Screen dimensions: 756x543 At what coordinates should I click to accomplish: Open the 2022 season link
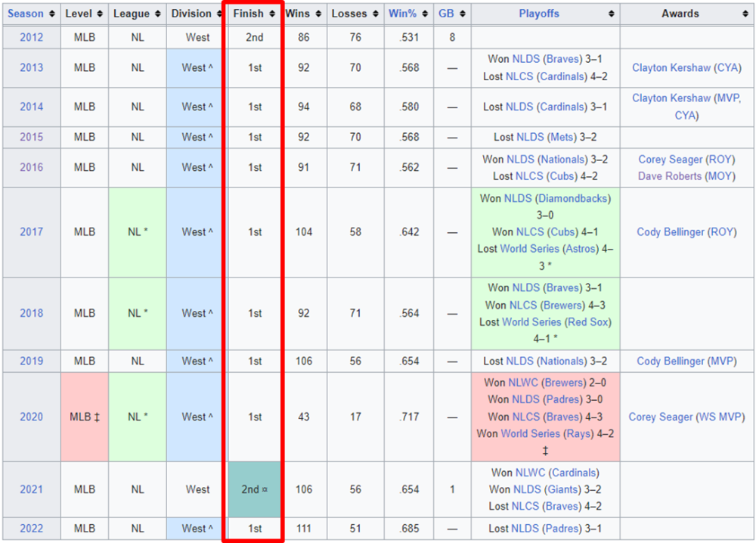[x=31, y=529]
